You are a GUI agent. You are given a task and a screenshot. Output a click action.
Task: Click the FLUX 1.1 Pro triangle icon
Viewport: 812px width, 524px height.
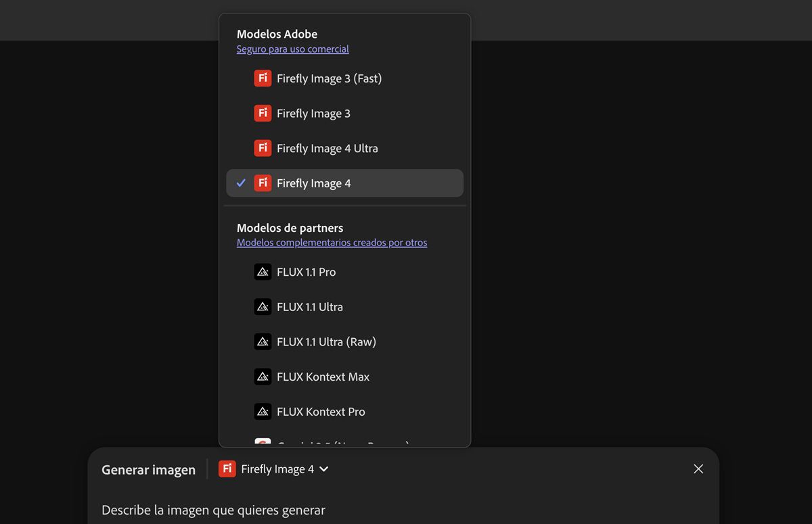point(263,272)
